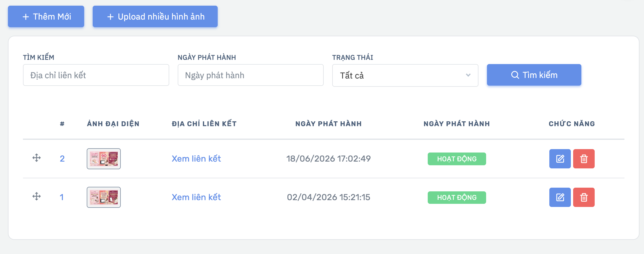Click the move handle icon of row 1
Screen dimensions: 644x254
37,196
